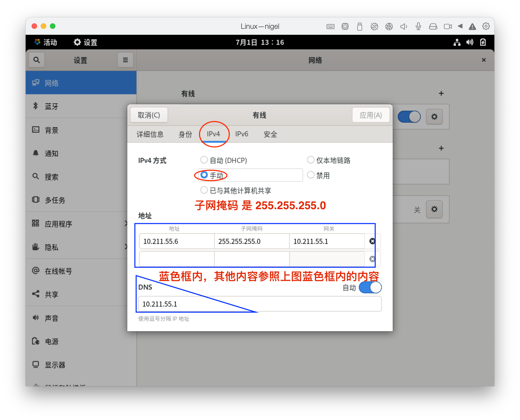Select the 自动 (DHCP) radio option

click(224, 160)
